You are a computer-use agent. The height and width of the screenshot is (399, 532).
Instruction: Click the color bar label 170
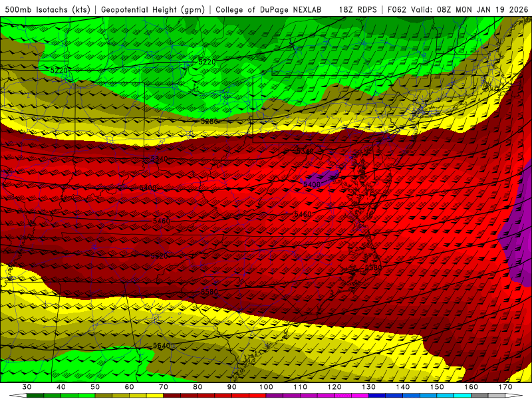coord(505,387)
